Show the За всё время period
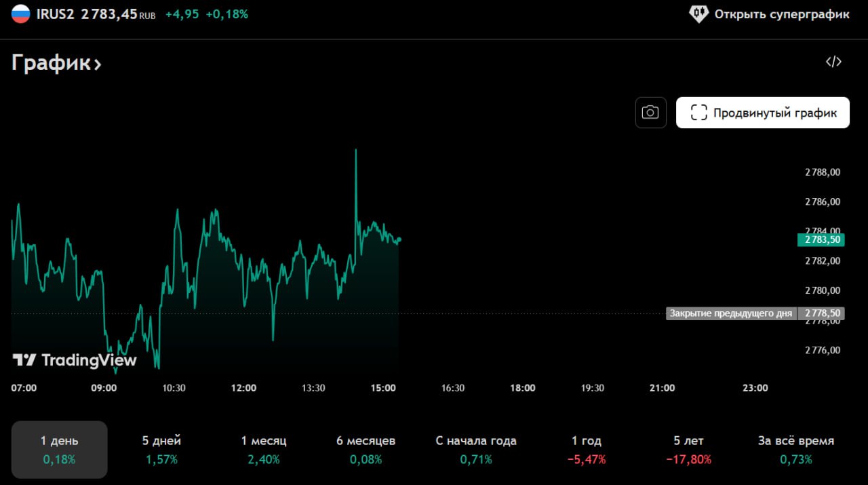868x485 pixels. (795, 449)
